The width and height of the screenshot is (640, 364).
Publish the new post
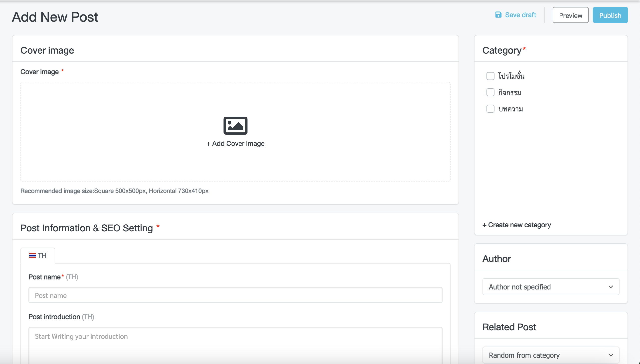(x=610, y=15)
